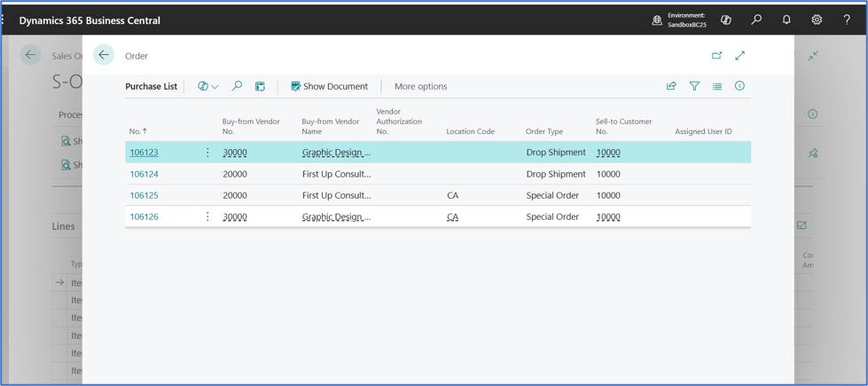
Task: View notifications bell
Action: click(x=786, y=20)
